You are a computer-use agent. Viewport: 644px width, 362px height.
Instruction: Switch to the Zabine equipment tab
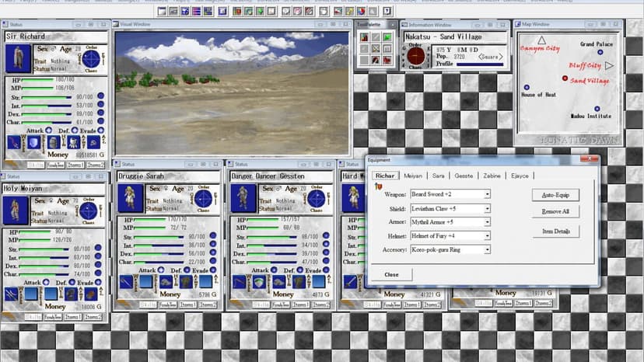(492, 176)
